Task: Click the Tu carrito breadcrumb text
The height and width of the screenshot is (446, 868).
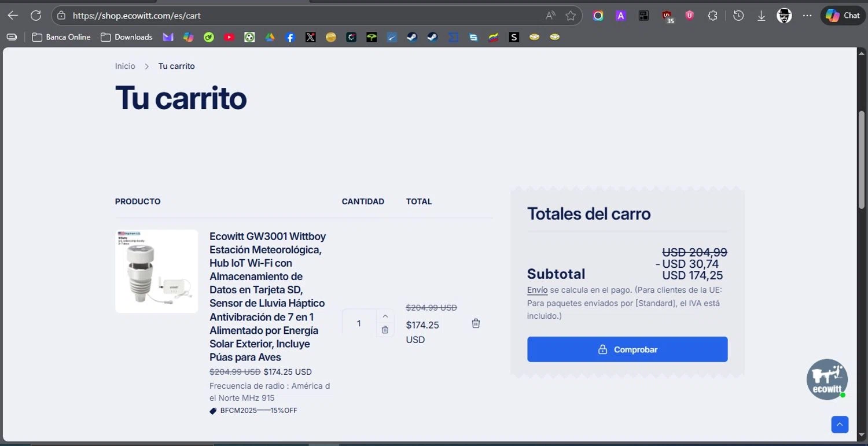Action: click(x=176, y=66)
